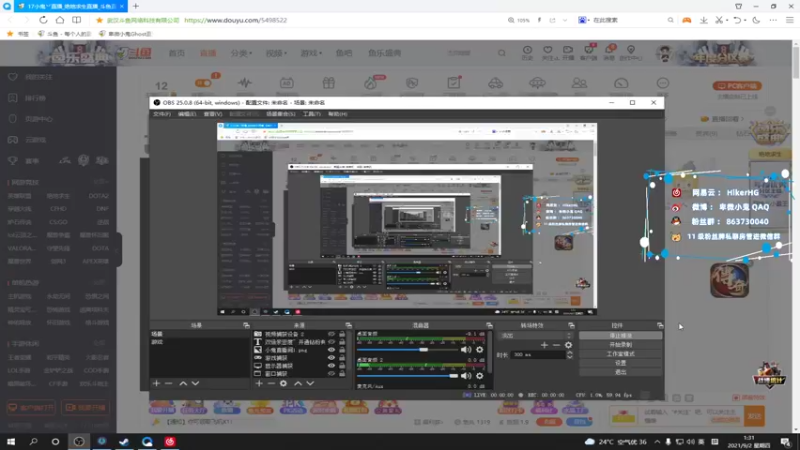The height and width of the screenshot is (450, 800).
Task: Undock the OBS Controls panel
Action: click(x=660, y=325)
